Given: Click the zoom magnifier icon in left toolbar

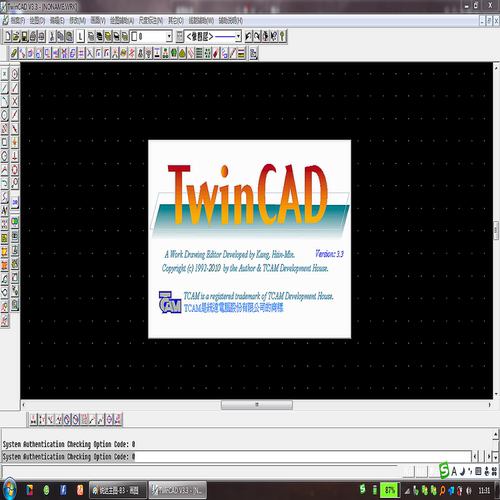Looking at the screenshot, I should [15, 305].
